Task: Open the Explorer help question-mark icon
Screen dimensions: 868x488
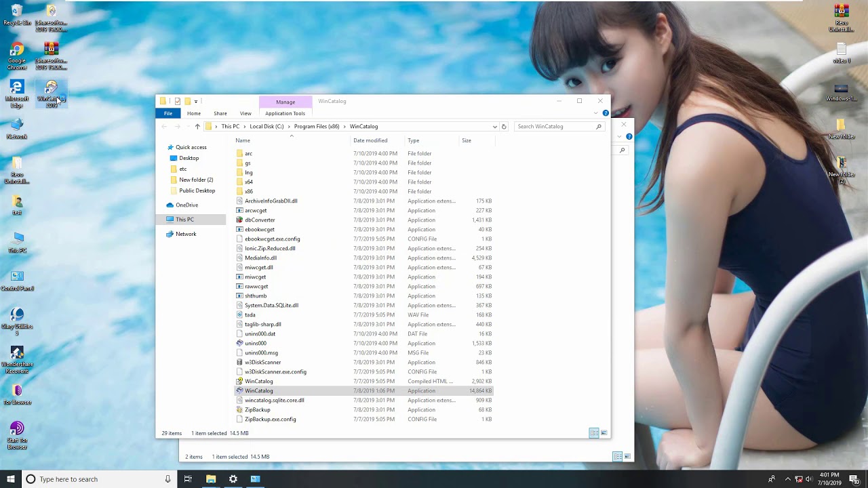Action: coord(606,113)
